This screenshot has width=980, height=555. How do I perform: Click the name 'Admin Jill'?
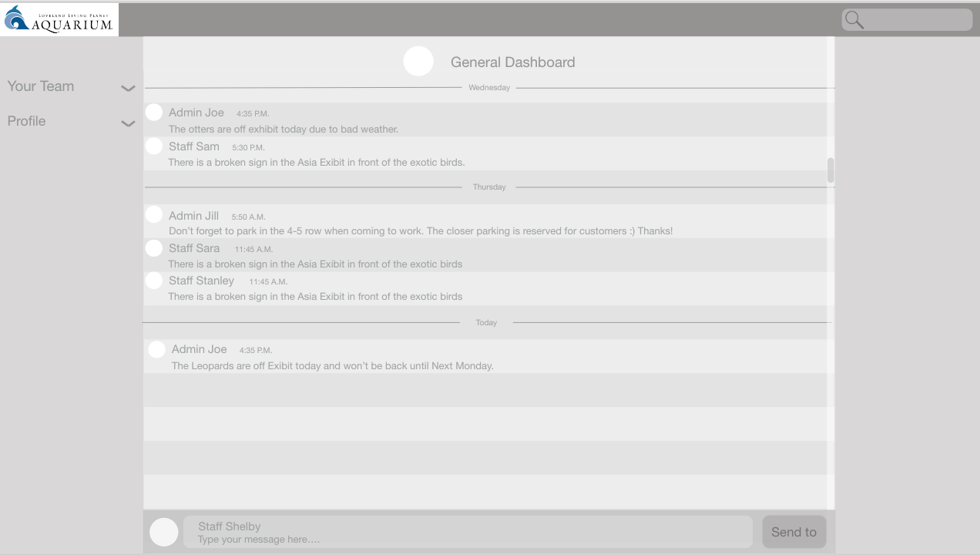click(x=193, y=216)
